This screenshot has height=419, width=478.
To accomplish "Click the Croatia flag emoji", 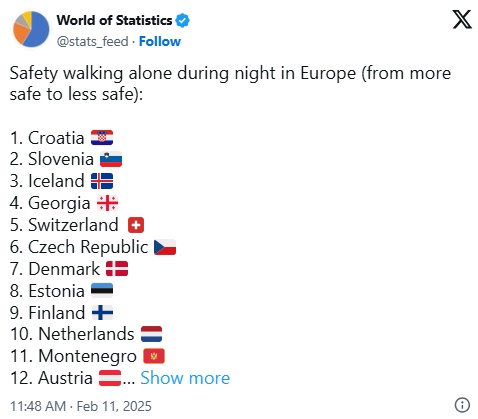I will pyautogui.click(x=102, y=138).
